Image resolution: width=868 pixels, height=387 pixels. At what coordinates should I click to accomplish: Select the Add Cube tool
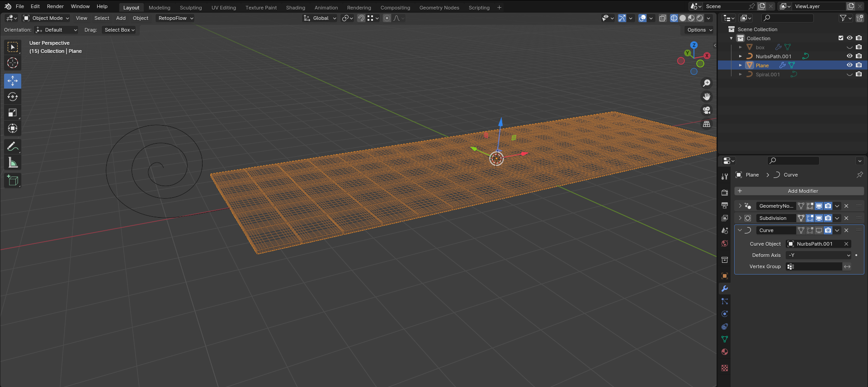click(13, 181)
